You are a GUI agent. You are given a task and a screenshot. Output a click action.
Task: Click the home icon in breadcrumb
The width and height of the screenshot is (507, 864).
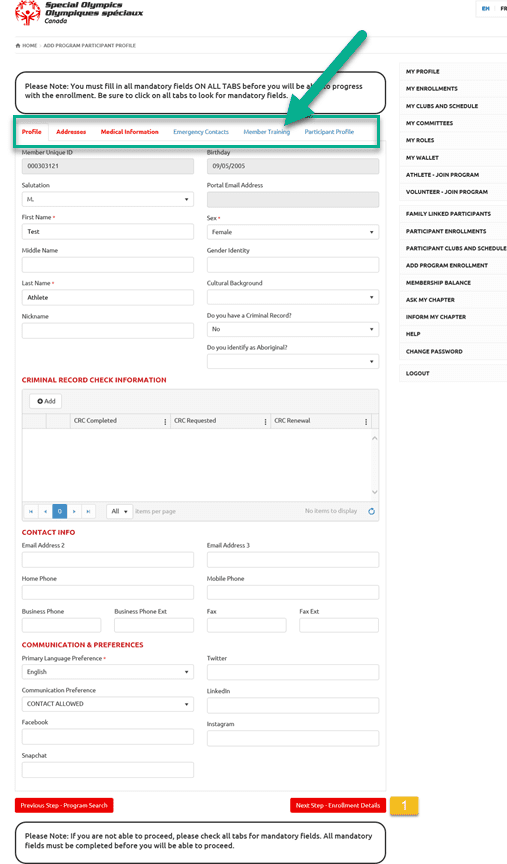point(18,45)
